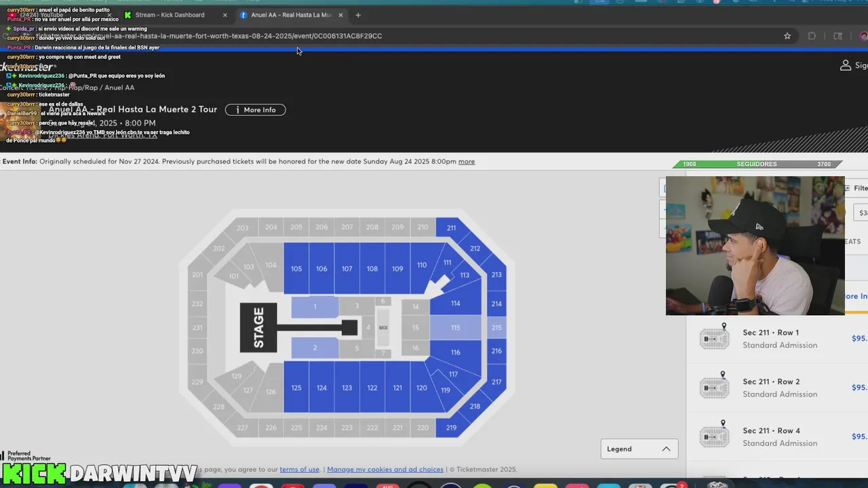Select floor section 1 near the stage
This screenshot has height=488, width=868.
[x=315, y=307]
